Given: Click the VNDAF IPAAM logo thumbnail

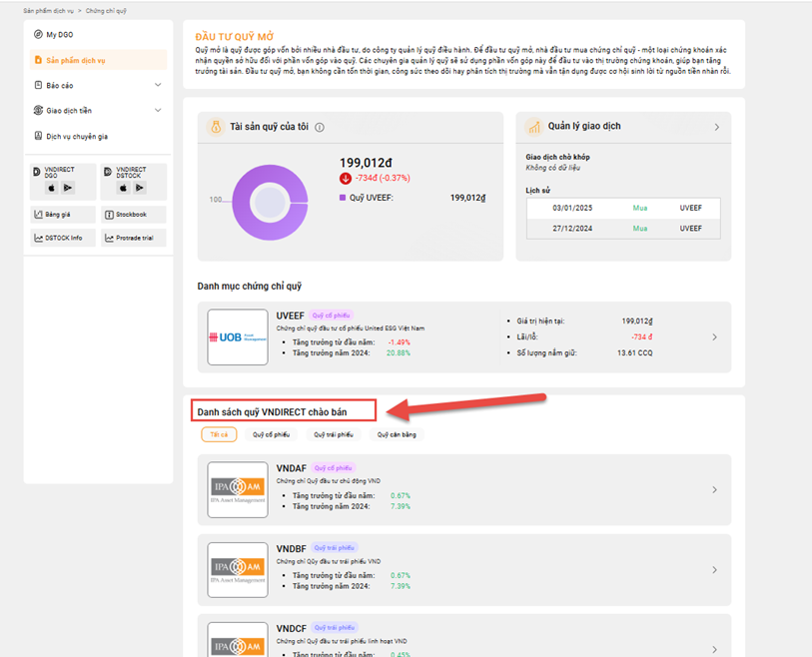Looking at the screenshot, I should point(238,490).
